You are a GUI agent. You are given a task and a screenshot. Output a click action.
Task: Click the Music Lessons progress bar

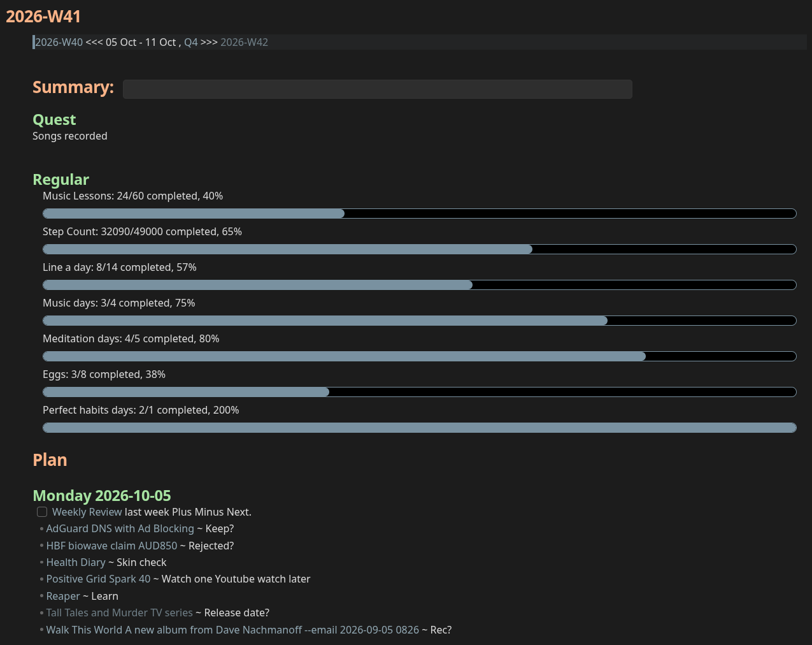coord(420,214)
